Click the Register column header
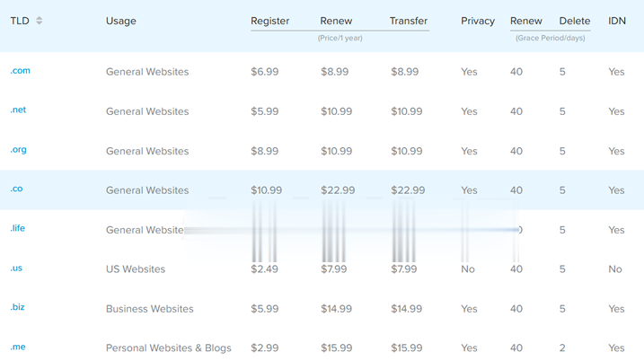This screenshot has width=644, height=361. click(x=269, y=21)
